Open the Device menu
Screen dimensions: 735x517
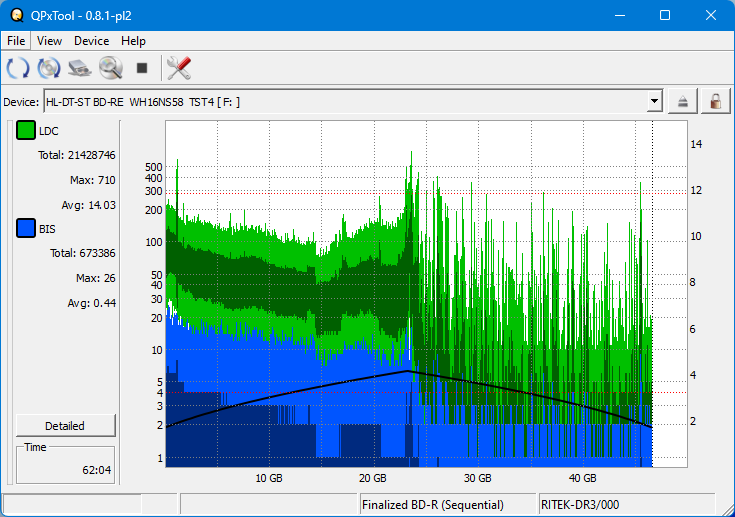91,41
